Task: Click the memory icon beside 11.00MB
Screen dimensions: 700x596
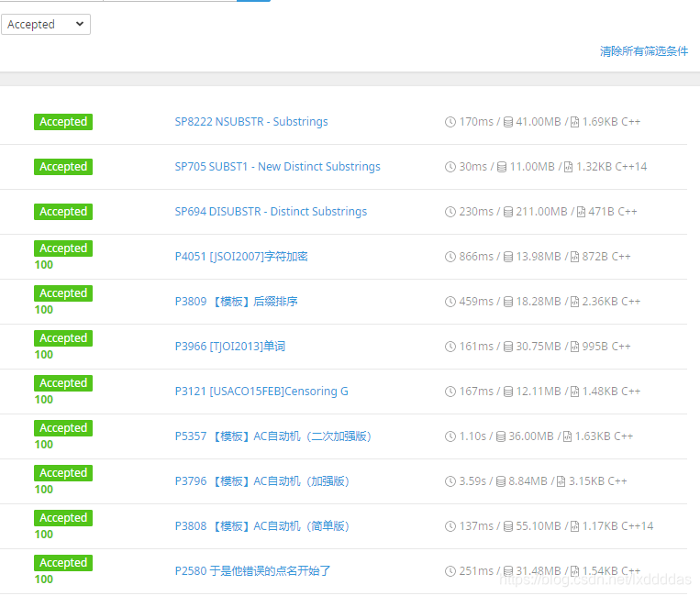Action: 502,167
